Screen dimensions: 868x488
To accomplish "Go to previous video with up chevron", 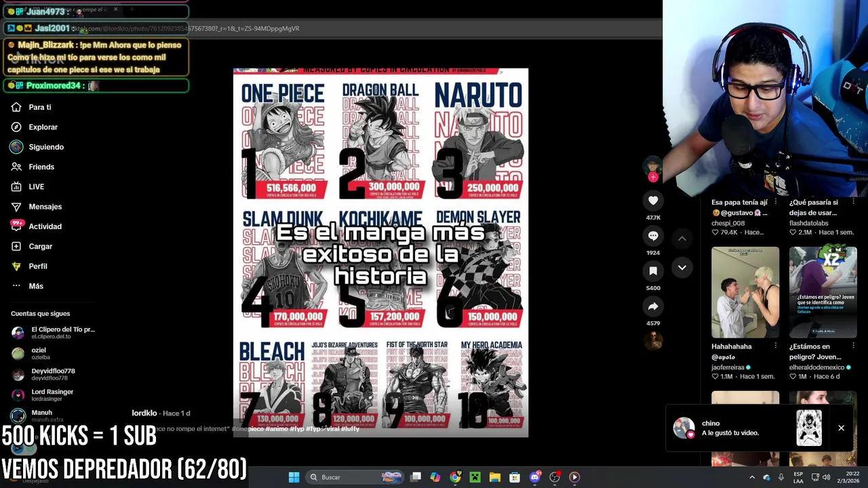I will (682, 239).
